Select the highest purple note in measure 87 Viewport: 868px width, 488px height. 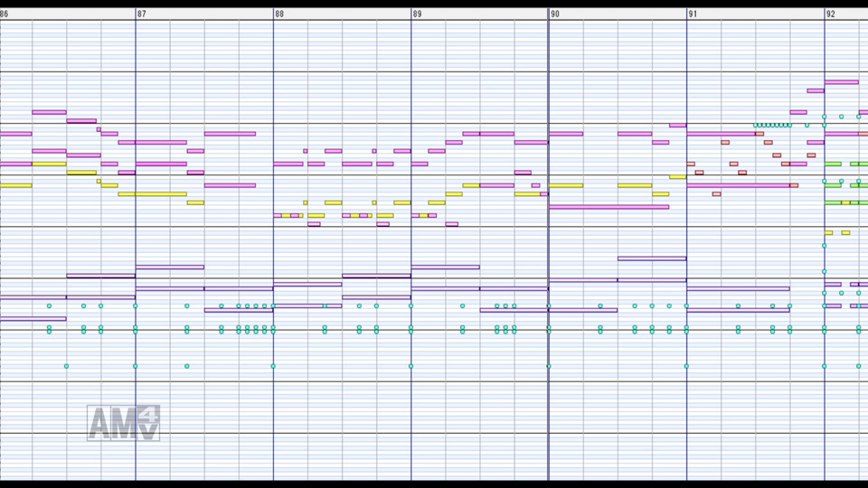170,267
